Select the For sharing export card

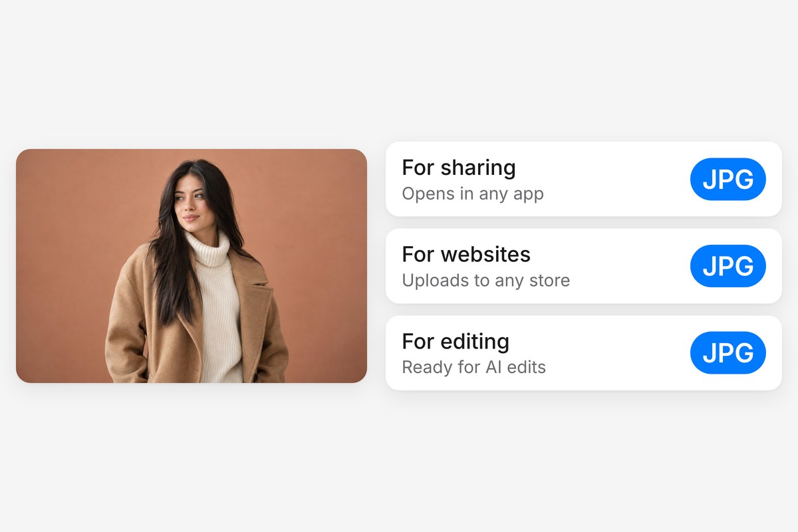pyautogui.click(x=584, y=179)
